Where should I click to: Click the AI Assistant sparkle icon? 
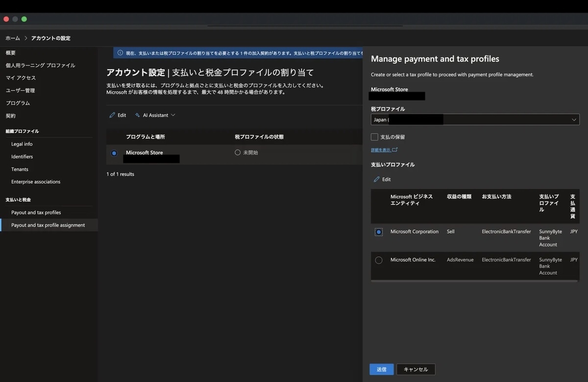(x=138, y=115)
